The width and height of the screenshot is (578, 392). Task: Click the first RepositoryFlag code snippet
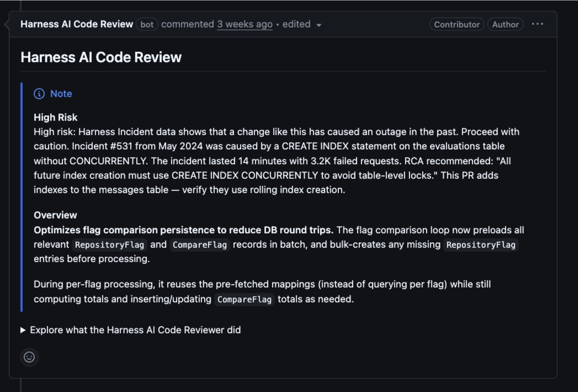click(x=110, y=245)
